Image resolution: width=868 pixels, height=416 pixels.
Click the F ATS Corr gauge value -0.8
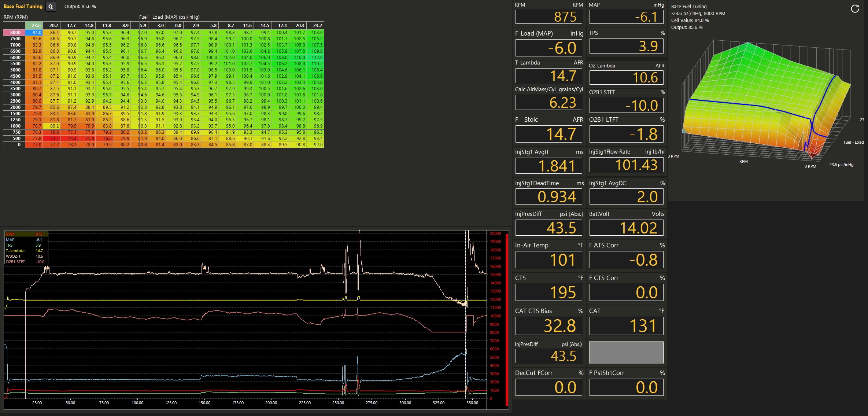(626, 260)
